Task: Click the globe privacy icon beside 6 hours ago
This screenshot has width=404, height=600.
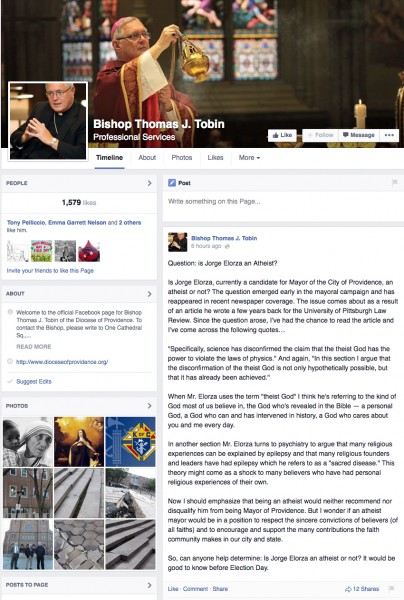Action: tap(227, 246)
